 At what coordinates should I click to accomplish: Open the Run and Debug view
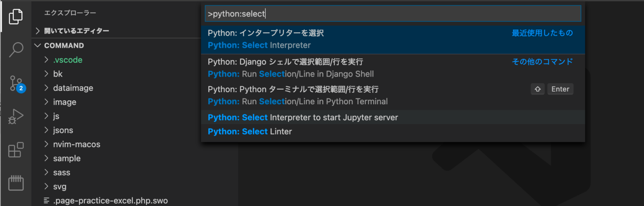tap(16, 116)
